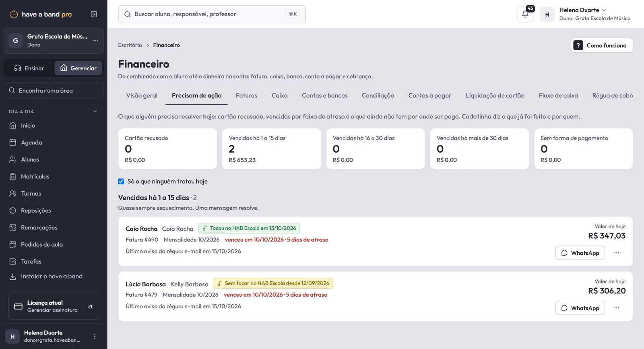Open the Conciliação tab
Image resolution: width=644 pixels, height=349 pixels.
378,96
